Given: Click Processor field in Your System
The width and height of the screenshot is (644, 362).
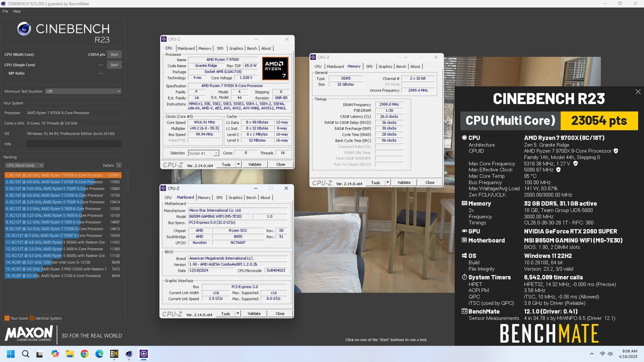Looking at the screenshot, I should 74,113.
